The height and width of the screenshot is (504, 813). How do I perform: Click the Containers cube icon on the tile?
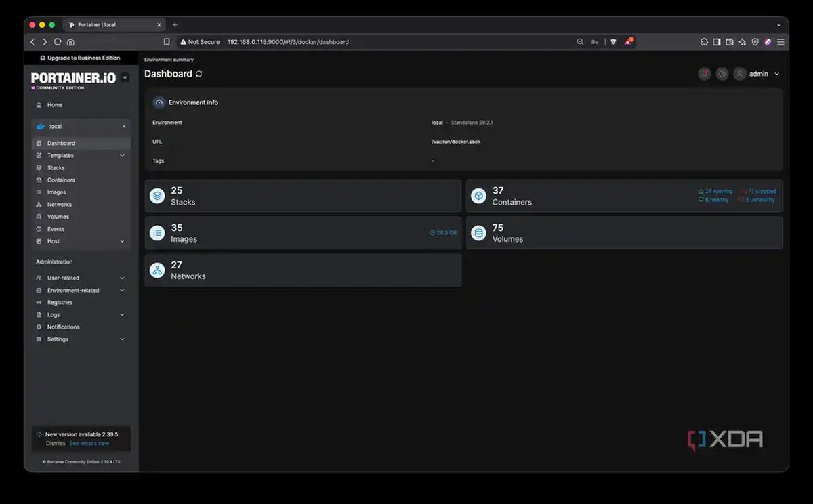[479, 196]
